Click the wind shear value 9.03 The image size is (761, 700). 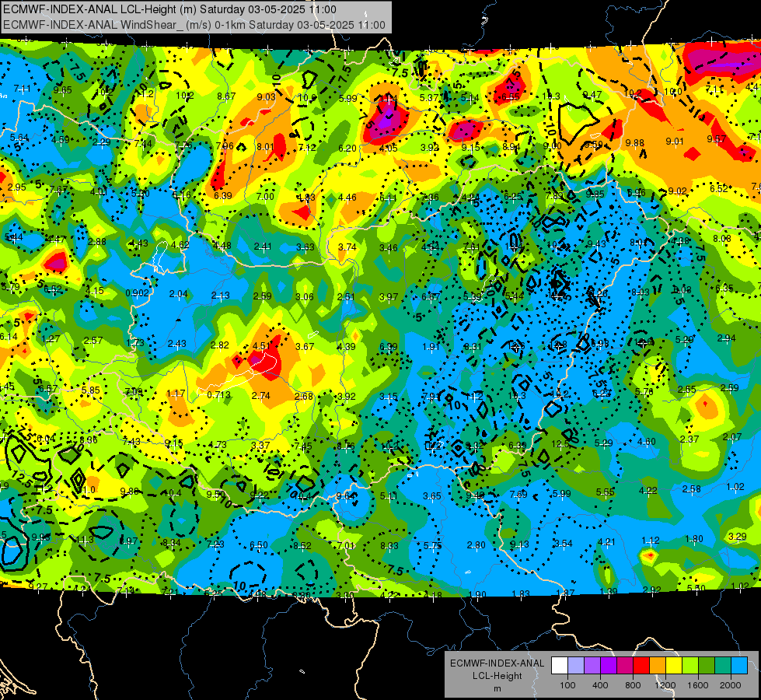(266, 96)
